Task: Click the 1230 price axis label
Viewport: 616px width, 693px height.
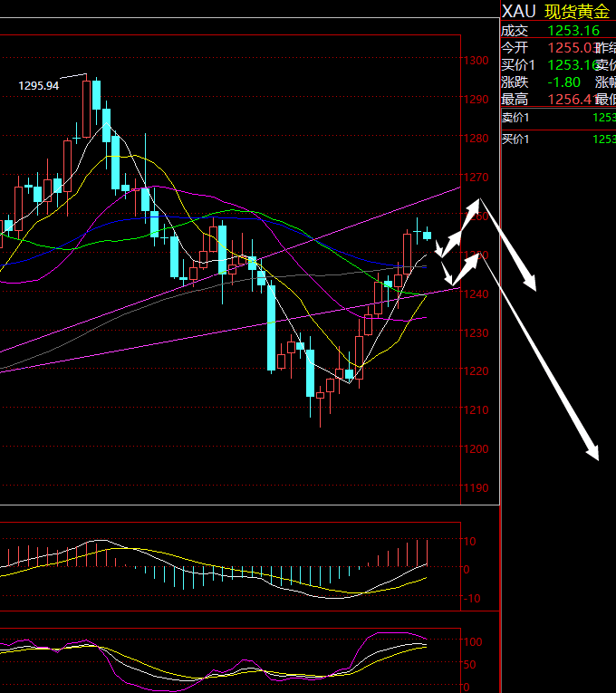Action: (476, 332)
